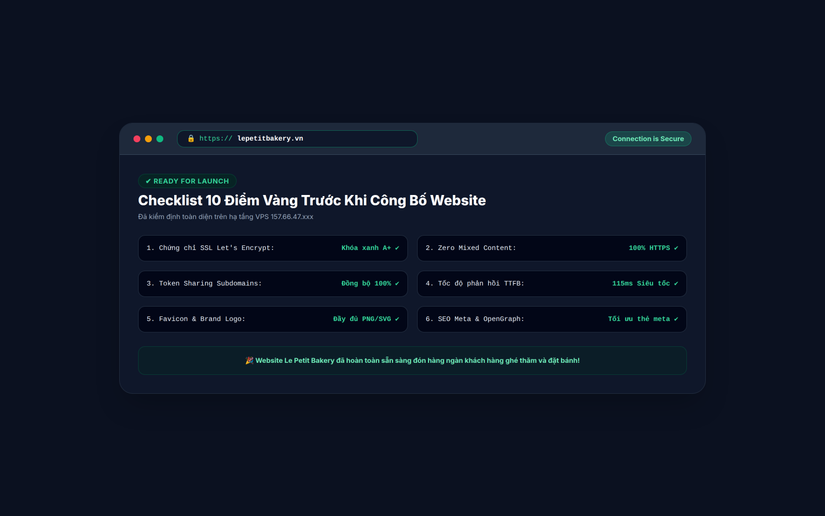Click the Đầy đủ PNG/SVG status value
Screen dimensions: 825x516
tap(366, 319)
